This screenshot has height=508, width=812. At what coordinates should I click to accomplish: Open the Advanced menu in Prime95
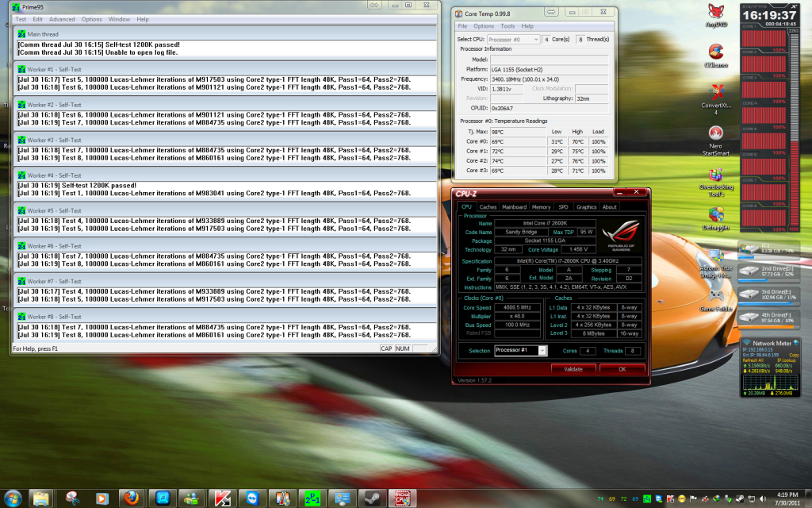tap(62, 19)
